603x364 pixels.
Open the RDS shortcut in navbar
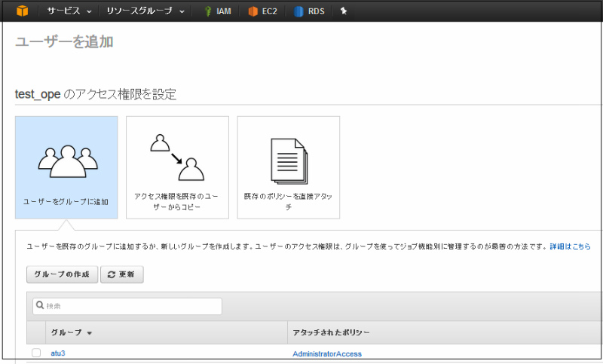[x=309, y=11]
